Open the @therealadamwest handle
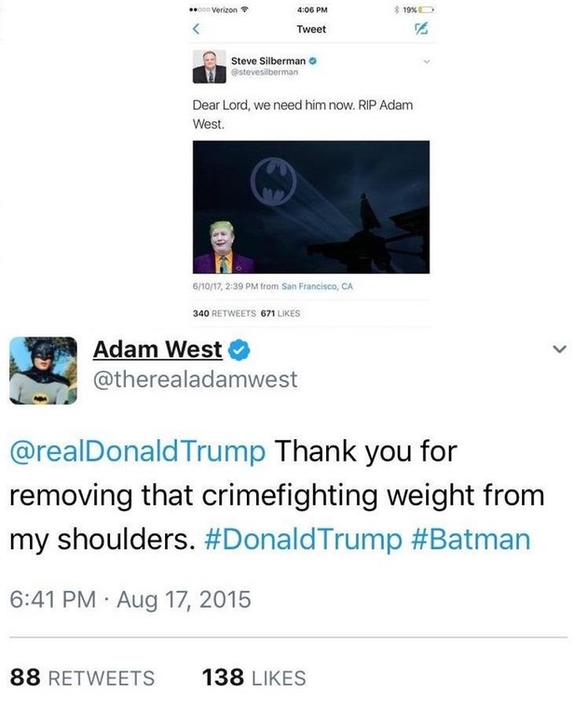This screenshot has width=588, height=716. click(195, 379)
